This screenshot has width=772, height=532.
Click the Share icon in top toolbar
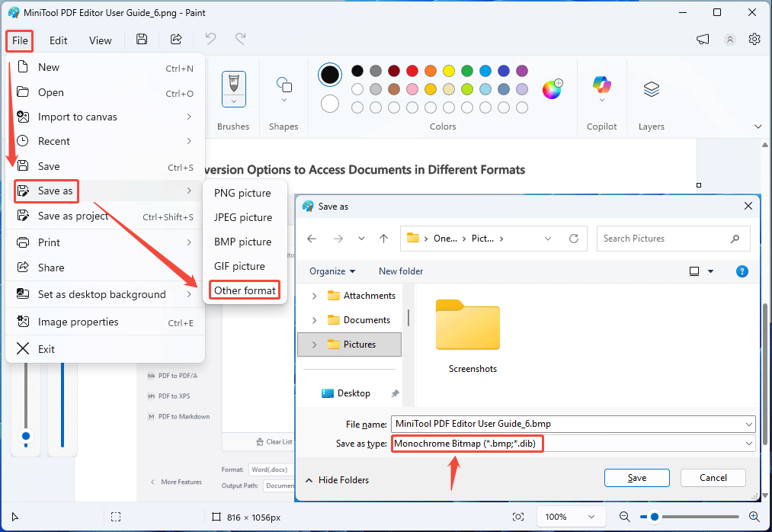(176, 40)
